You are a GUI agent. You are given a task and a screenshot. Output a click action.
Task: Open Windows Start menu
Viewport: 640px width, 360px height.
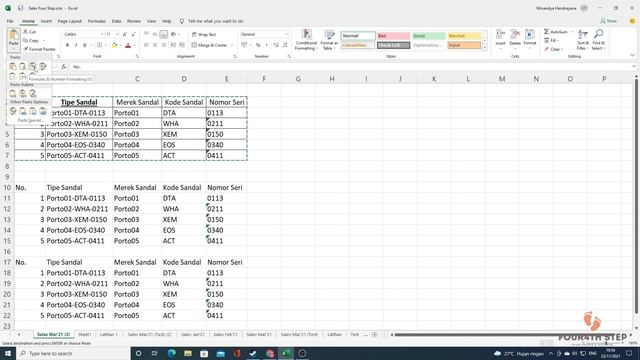pos(8,353)
